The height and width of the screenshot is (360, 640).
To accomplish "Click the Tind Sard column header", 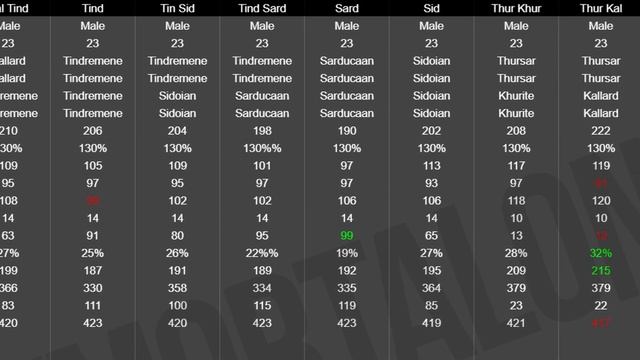I will (262, 8).
